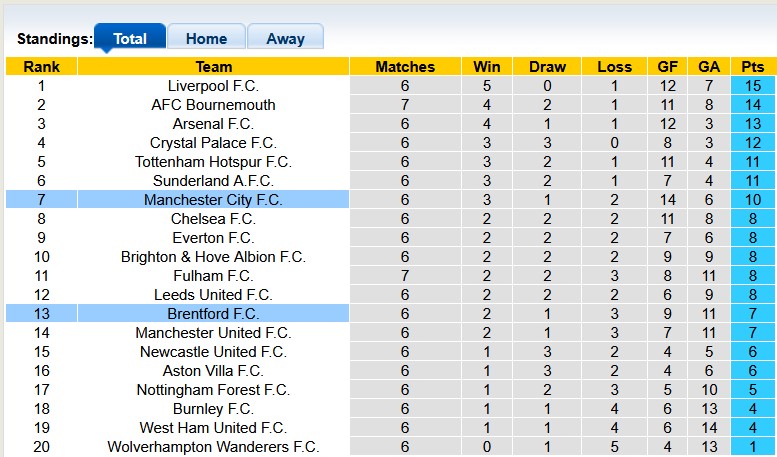Click highlighted Brentford F.C. team row

click(x=213, y=314)
